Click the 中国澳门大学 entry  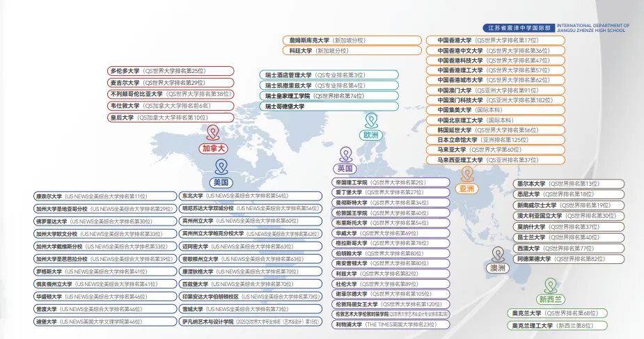495,90
